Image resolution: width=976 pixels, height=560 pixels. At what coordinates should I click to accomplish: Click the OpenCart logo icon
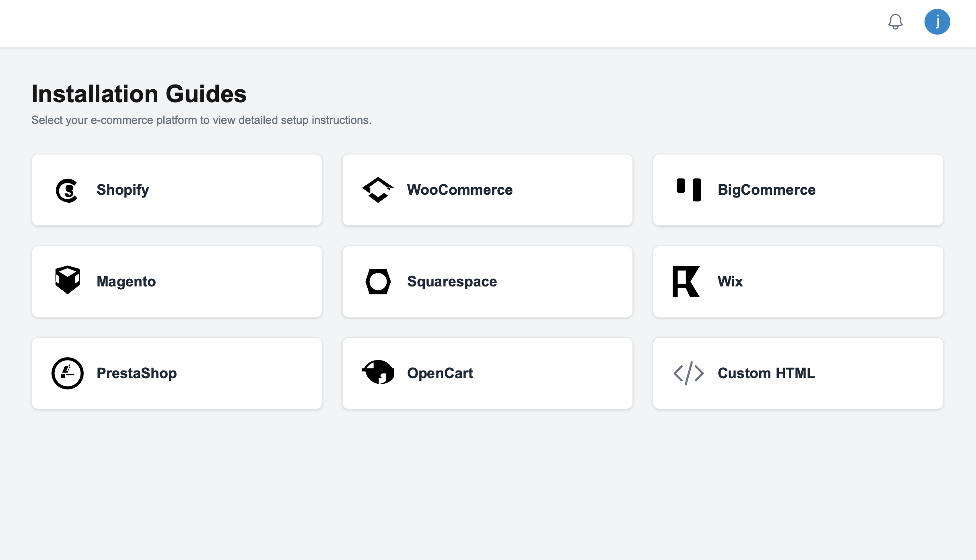[378, 373]
